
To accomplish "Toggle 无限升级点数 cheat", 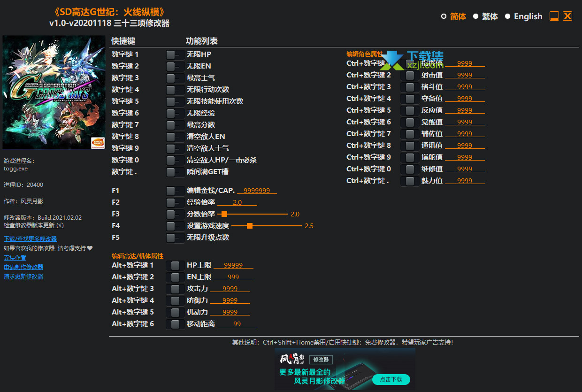I will 175,238.
